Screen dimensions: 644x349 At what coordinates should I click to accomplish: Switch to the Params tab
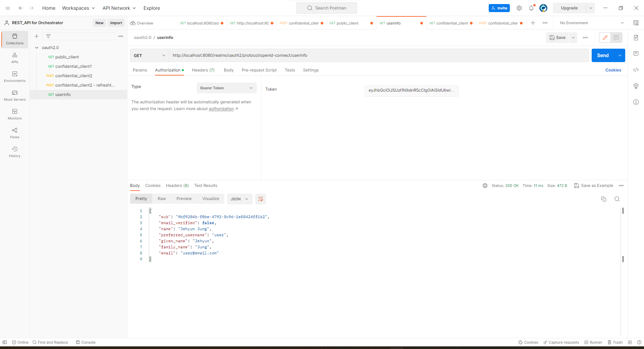click(140, 70)
